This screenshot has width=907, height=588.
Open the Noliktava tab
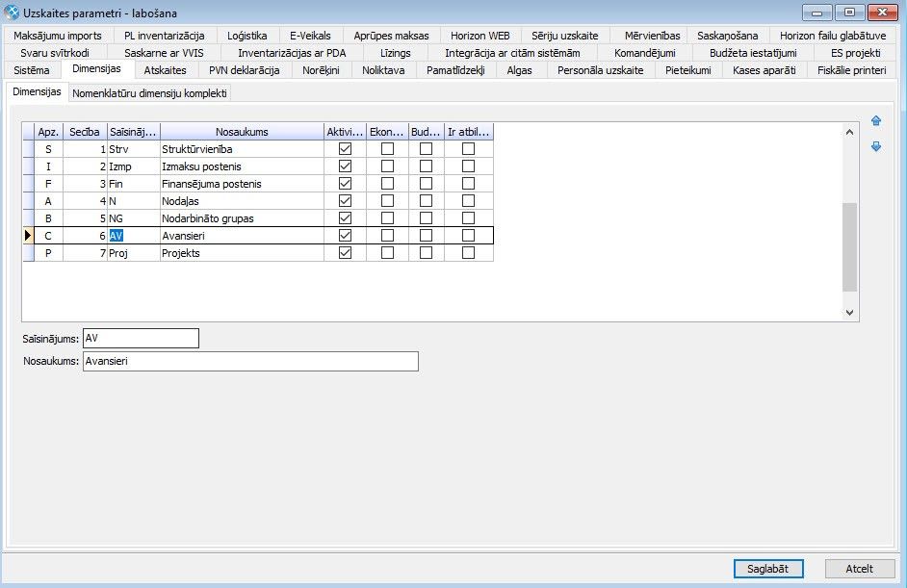(383, 70)
